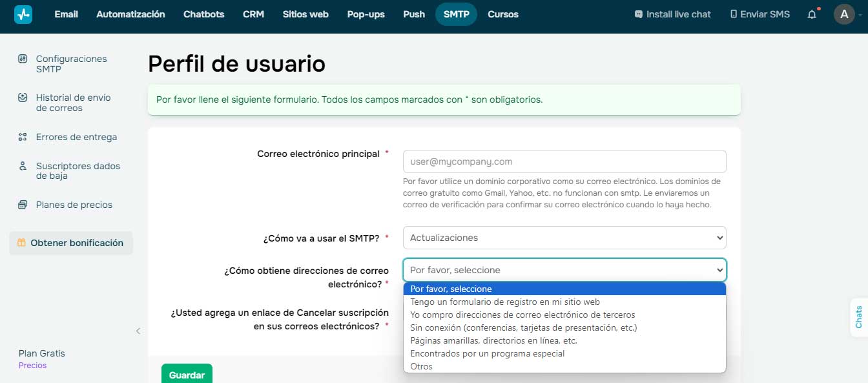
Task: Click the Errores de entrega icon
Action: [x=23, y=137]
